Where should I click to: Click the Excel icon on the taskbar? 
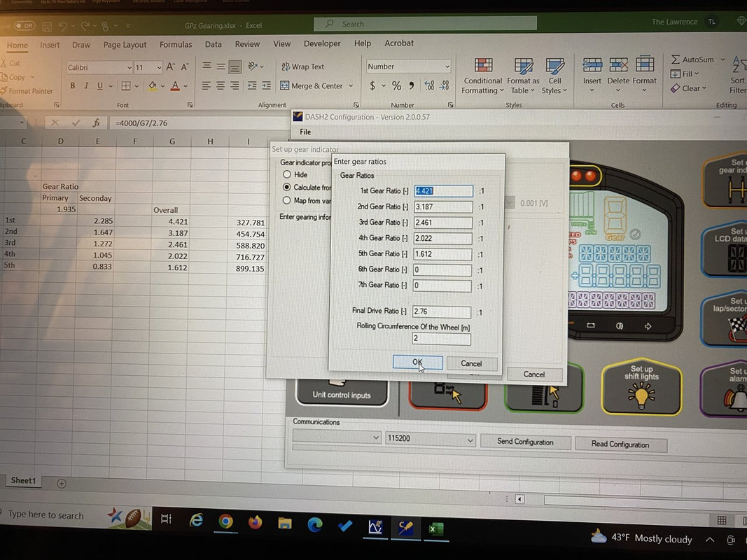[x=435, y=528]
